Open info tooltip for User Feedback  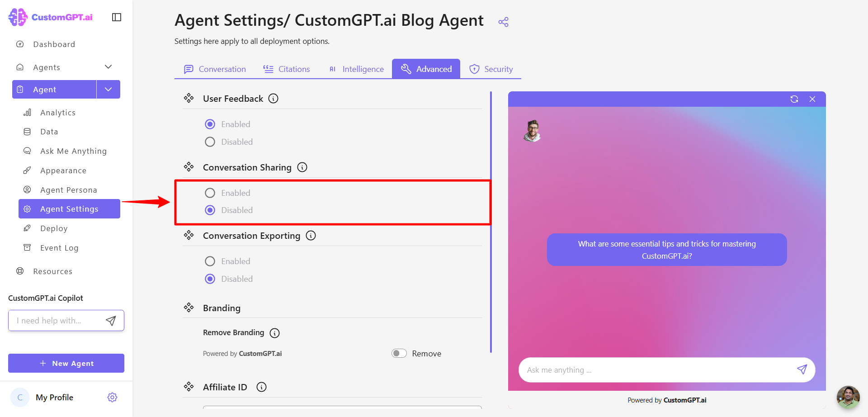click(x=274, y=99)
